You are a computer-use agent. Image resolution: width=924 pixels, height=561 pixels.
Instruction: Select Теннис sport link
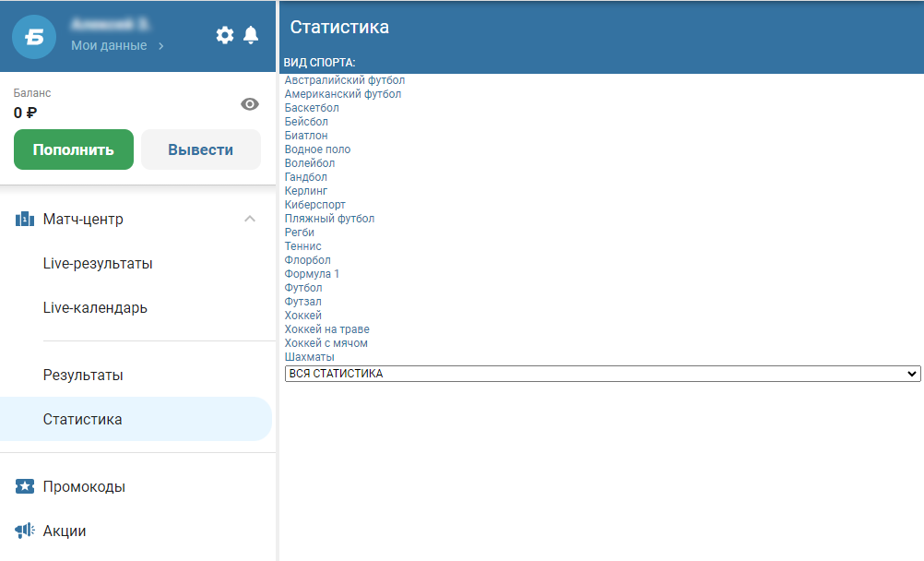tap(302, 246)
